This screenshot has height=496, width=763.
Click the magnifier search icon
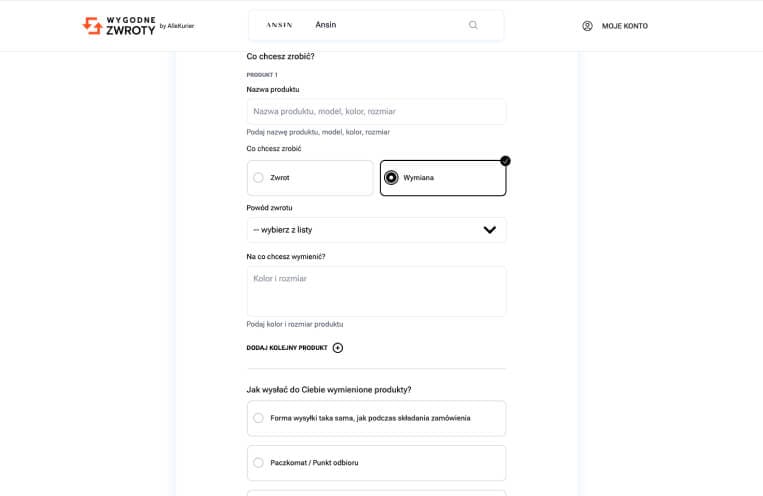click(473, 25)
